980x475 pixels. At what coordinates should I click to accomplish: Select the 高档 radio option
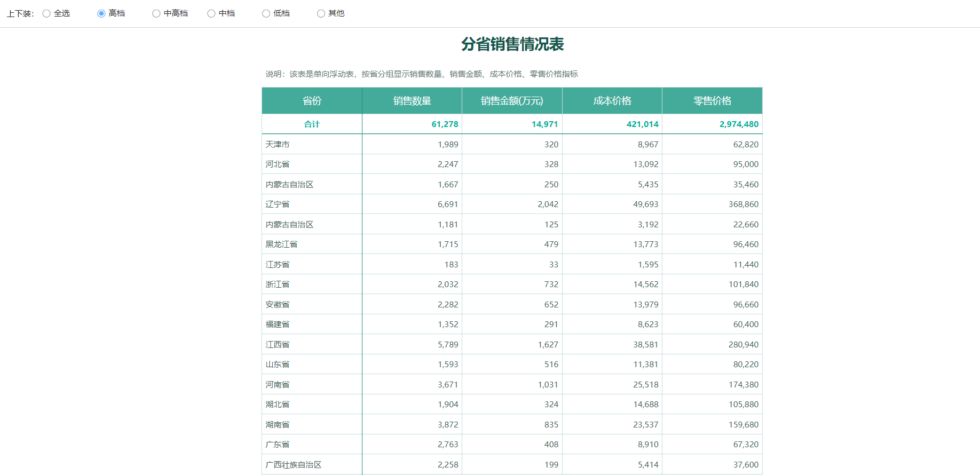pos(101,13)
